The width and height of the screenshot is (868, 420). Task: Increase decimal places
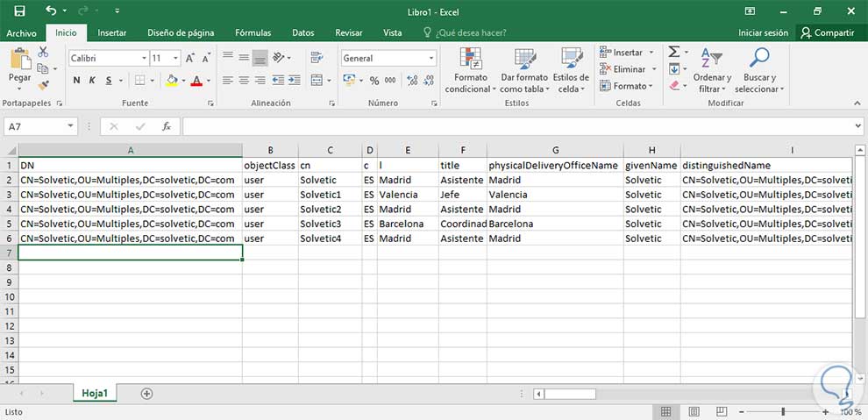click(412, 81)
